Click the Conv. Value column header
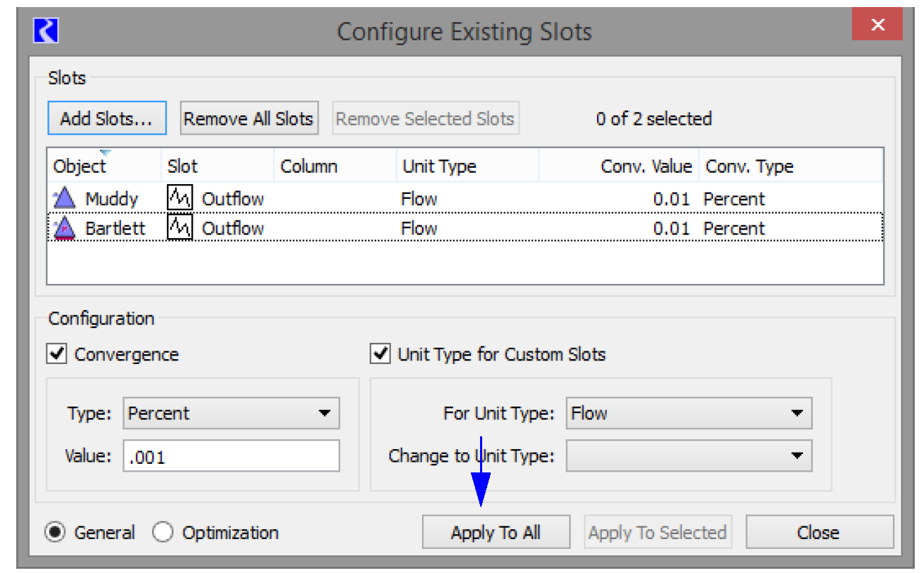The width and height of the screenshot is (924, 573). (x=645, y=166)
